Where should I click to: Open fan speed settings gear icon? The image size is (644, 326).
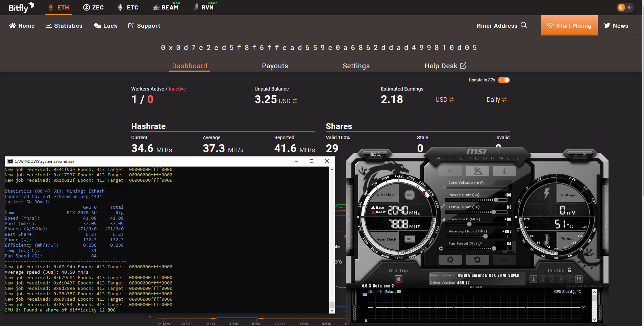tap(441, 249)
